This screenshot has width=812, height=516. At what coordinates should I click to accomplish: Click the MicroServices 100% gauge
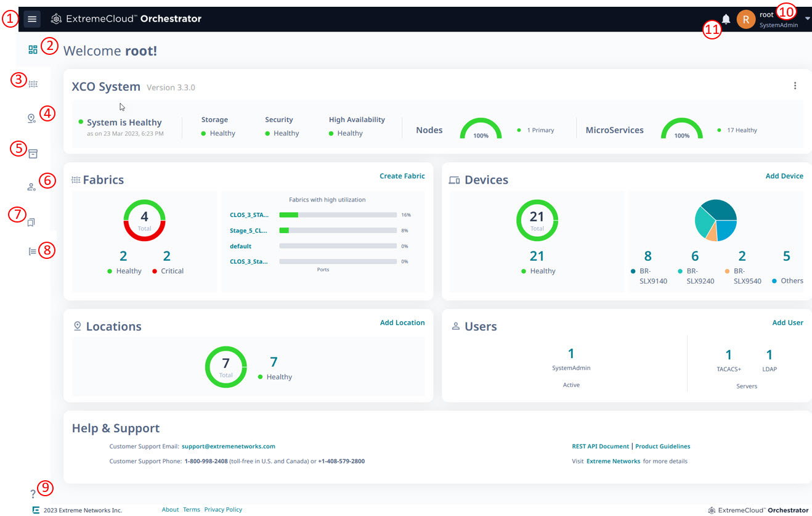[x=681, y=128]
